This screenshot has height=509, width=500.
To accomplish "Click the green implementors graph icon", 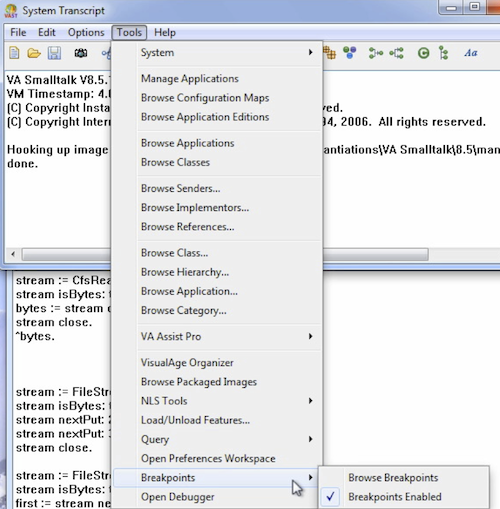I will click(x=397, y=53).
